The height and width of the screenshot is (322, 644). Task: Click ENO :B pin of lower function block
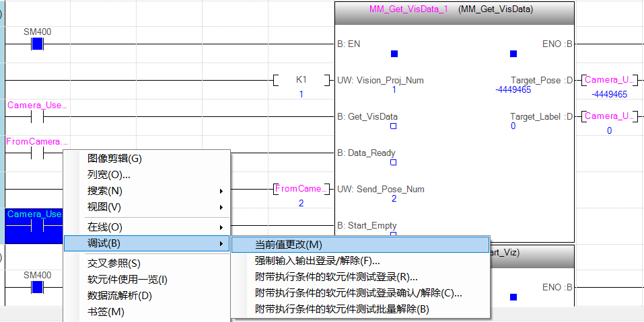pos(557,288)
